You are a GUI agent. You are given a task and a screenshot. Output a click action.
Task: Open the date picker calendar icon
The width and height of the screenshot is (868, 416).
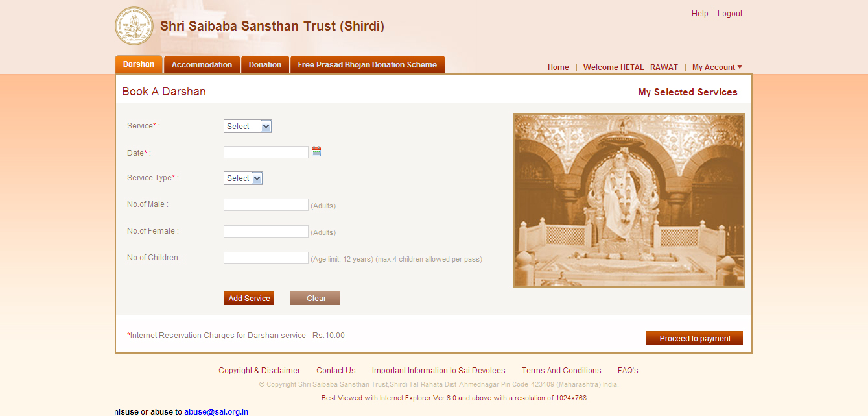pyautogui.click(x=316, y=152)
